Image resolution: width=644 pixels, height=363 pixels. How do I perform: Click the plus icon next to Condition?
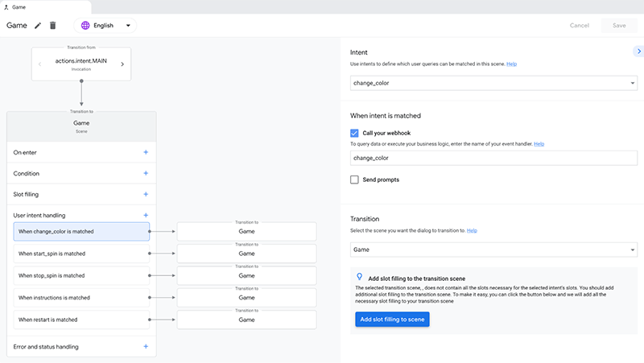point(146,173)
